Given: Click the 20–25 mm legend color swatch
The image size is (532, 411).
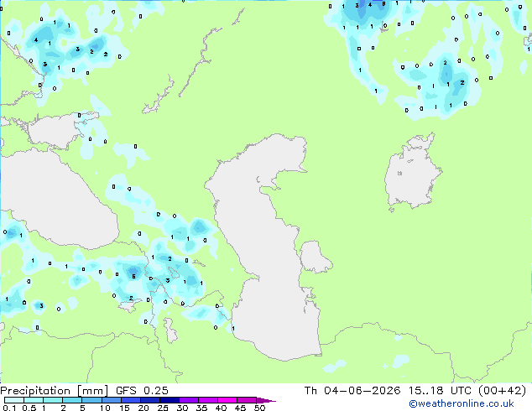Looking at the screenshot, I should click(x=150, y=400).
